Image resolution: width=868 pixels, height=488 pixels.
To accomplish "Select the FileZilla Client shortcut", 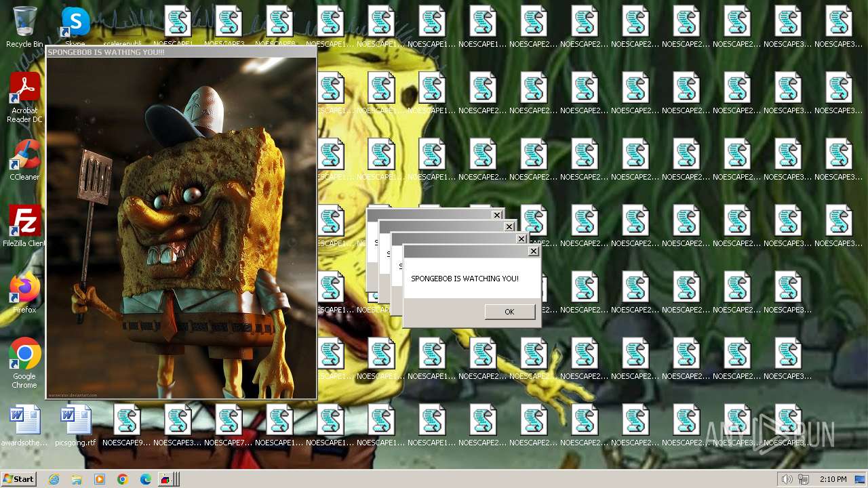I will coord(24,226).
